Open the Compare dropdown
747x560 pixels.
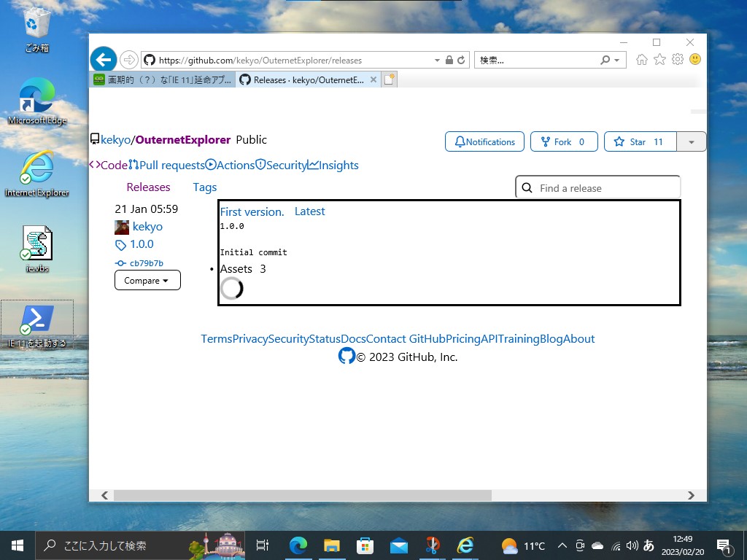click(x=147, y=280)
